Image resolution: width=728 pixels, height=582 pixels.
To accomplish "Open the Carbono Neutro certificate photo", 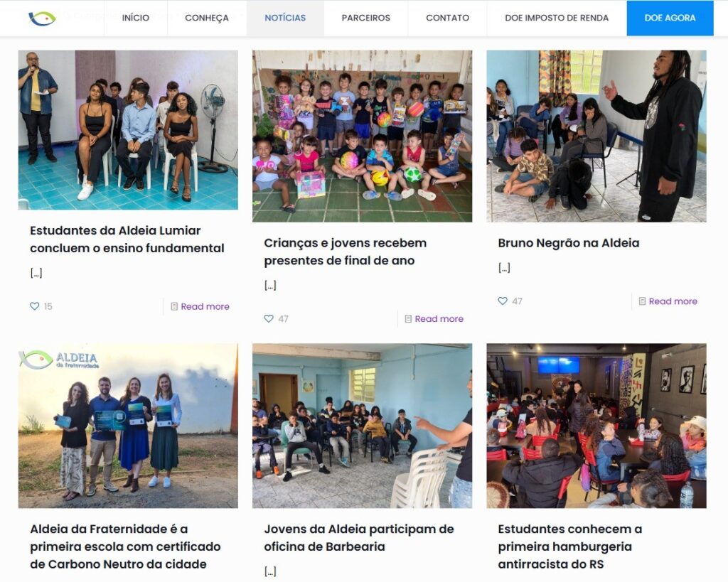I will pos(128,426).
